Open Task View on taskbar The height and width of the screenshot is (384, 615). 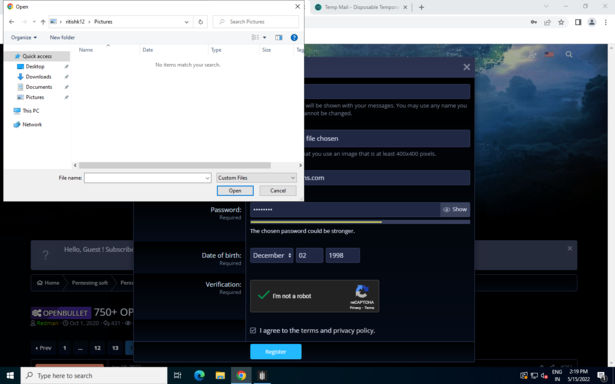177,376
